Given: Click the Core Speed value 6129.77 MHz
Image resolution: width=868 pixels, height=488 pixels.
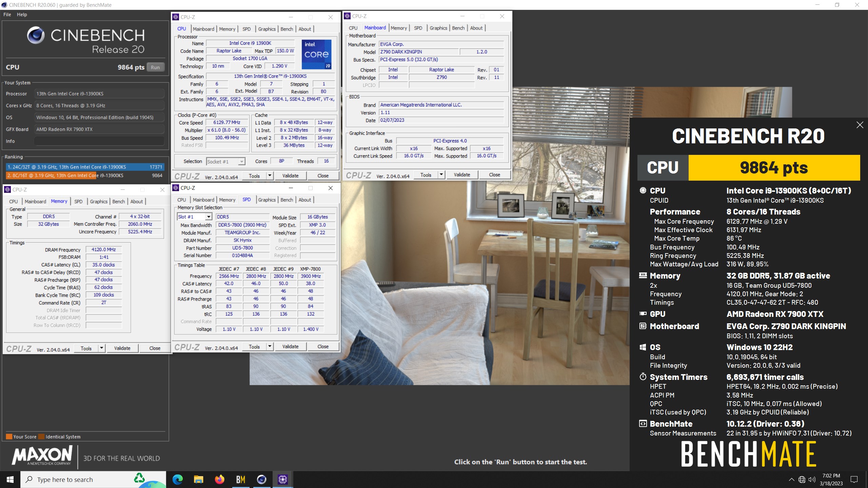Looking at the screenshot, I should click(x=227, y=122).
